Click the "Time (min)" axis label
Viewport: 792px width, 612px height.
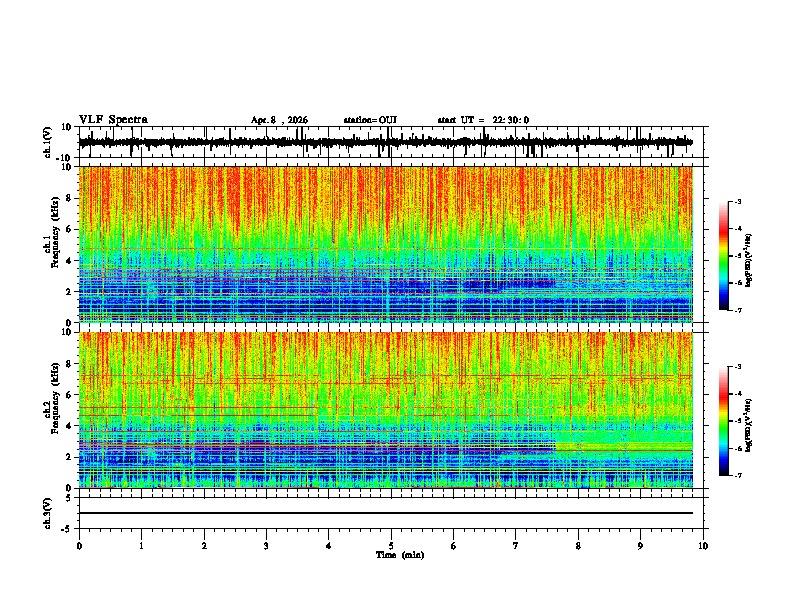tap(400, 555)
